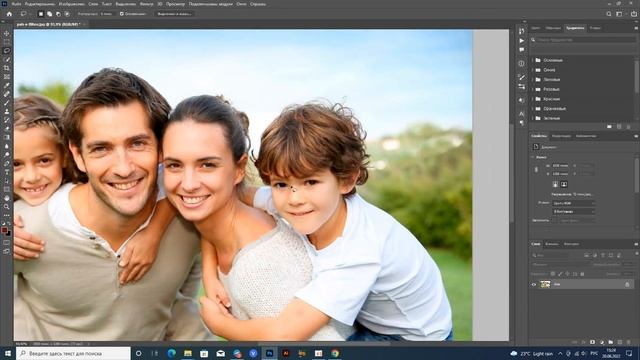Toggle Quick Mask mode in toolbar

tap(7, 242)
